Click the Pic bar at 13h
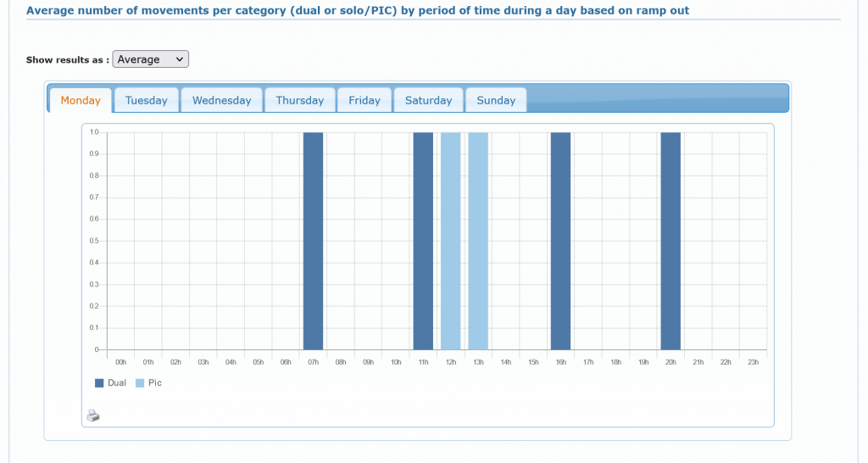Screen dimensions: 868x463 click(478, 241)
